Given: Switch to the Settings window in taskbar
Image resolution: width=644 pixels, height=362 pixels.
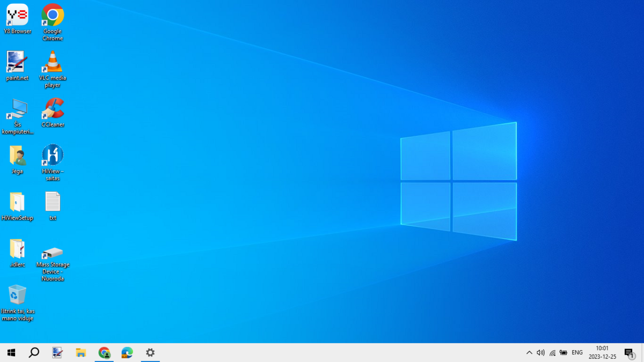Looking at the screenshot, I should pos(150,352).
